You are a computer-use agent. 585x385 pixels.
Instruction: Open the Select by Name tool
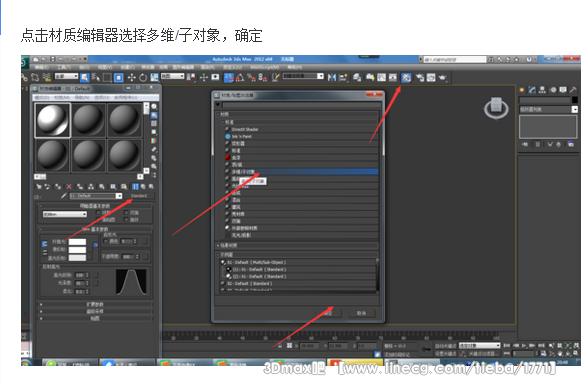96,77
